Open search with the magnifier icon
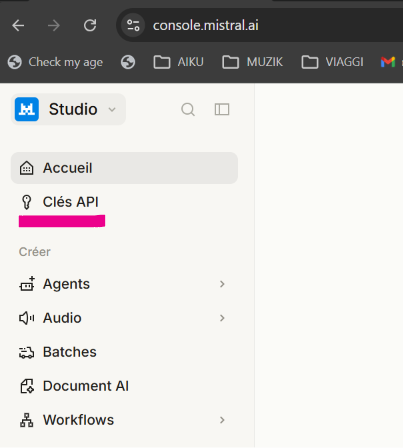The width and height of the screenshot is (403, 448). (188, 109)
